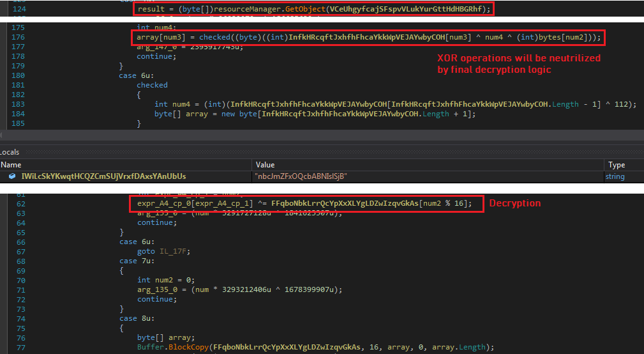Screen dimensions: 644x354
Task: Click 'byte[] array;' on line 76
Action: 166,338
